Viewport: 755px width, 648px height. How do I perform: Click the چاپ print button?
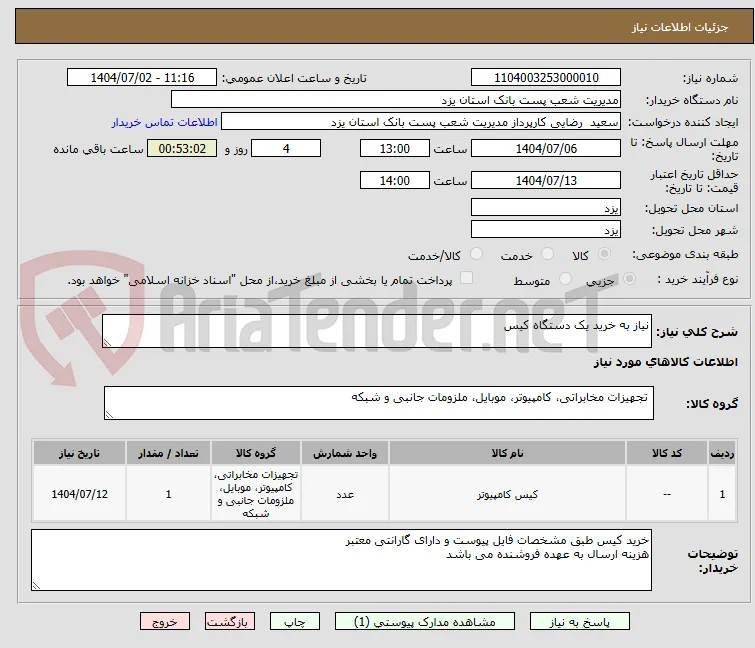point(295,622)
